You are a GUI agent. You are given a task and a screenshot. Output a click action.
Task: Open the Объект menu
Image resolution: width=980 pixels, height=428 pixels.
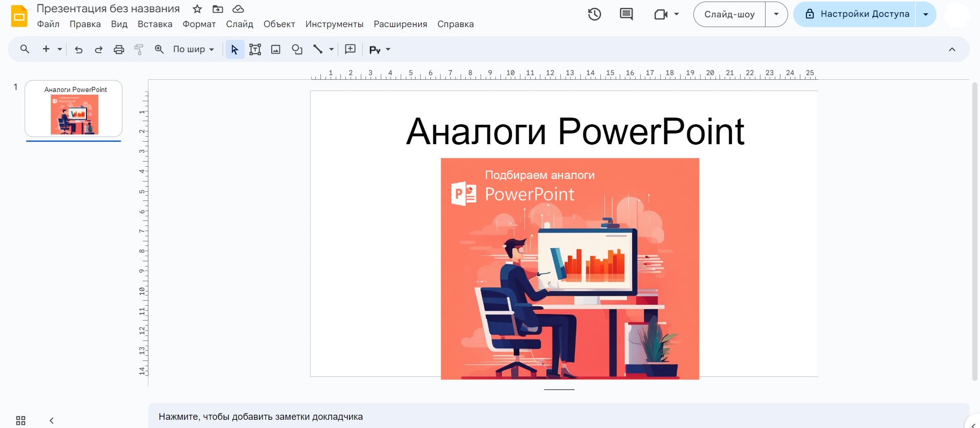click(279, 24)
